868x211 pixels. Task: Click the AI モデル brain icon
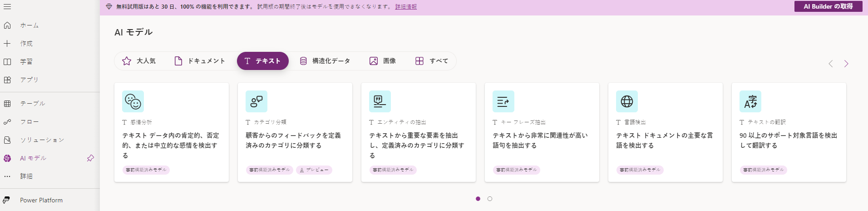click(x=7, y=158)
